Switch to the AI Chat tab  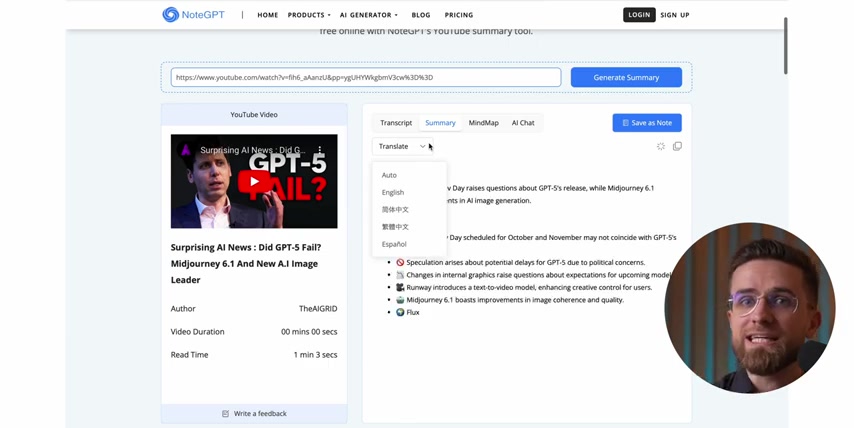click(x=523, y=123)
